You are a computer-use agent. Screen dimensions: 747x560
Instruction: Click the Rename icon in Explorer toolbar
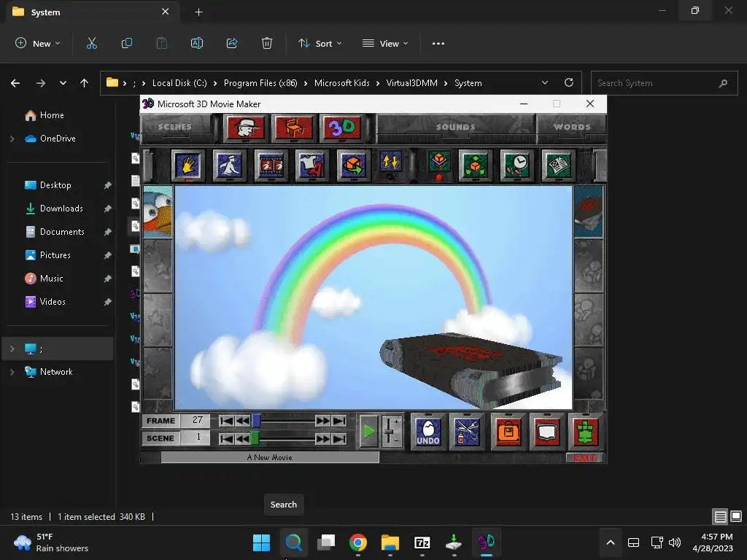tap(197, 43)
